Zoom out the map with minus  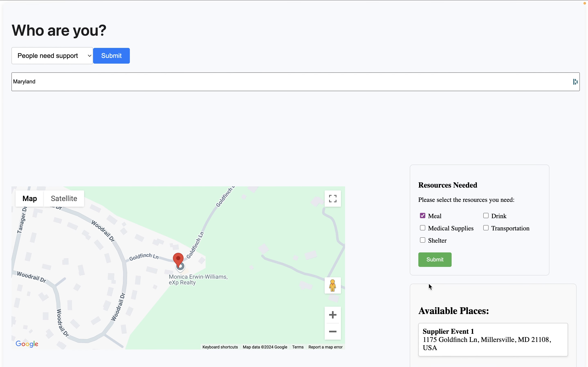tap(333, 332)
